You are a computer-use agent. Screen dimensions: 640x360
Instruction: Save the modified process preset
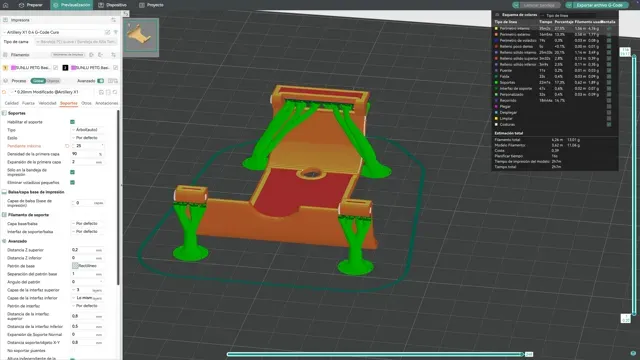101,92
